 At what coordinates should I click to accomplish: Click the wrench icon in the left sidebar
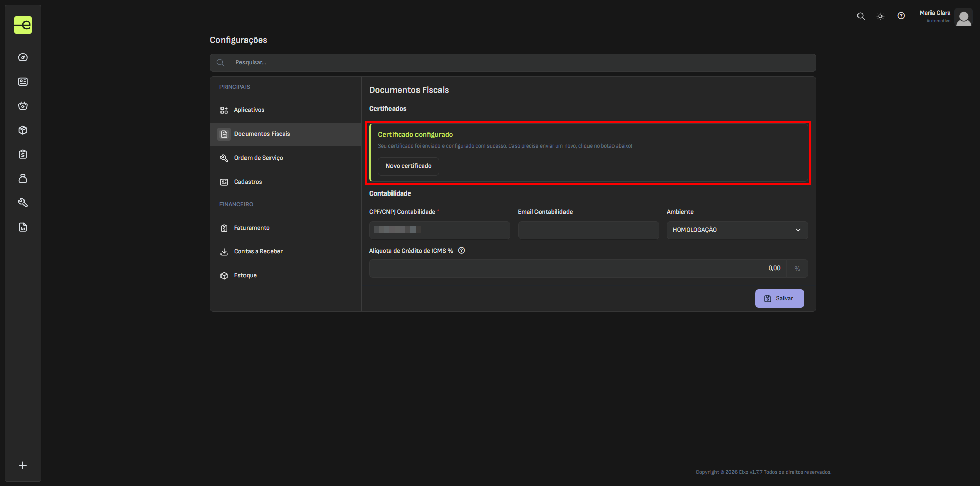click(x=23, y=203)
